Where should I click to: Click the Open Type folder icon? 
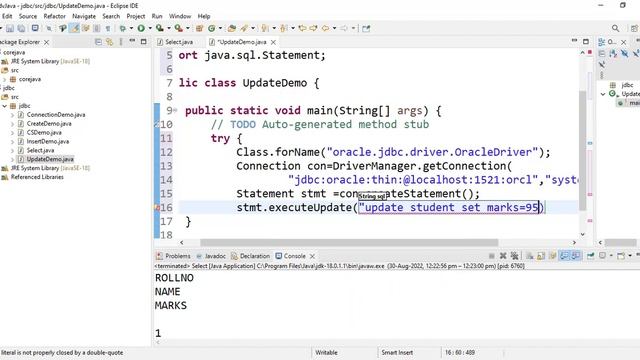click(x=231, y=28)
